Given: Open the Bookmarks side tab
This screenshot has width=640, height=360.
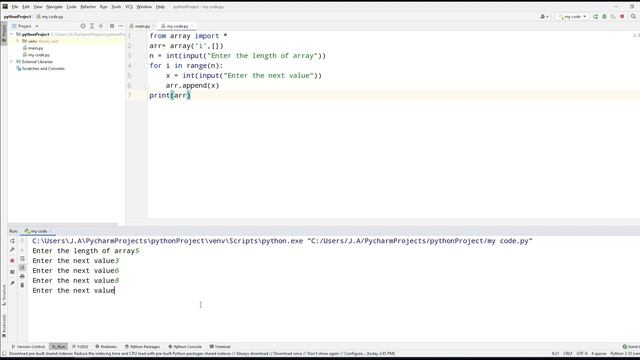Looking at the screenshot, I should 4,326.
